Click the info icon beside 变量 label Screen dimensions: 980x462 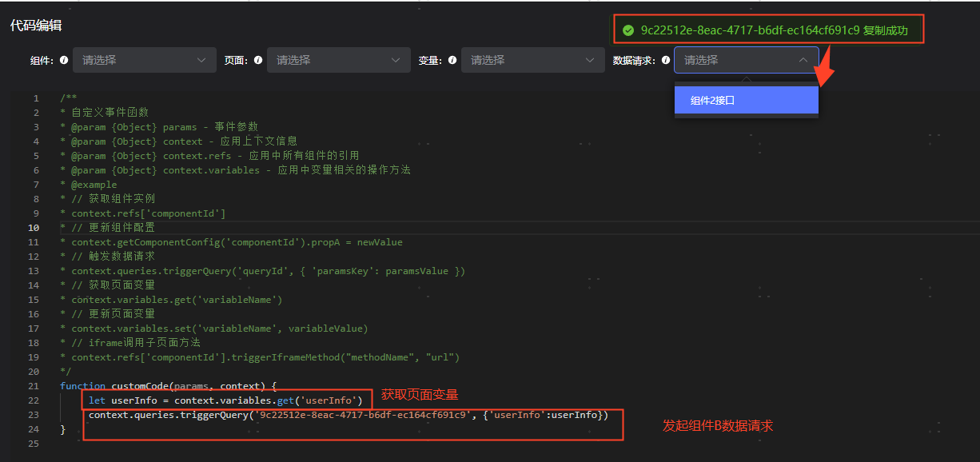(452, 59)
